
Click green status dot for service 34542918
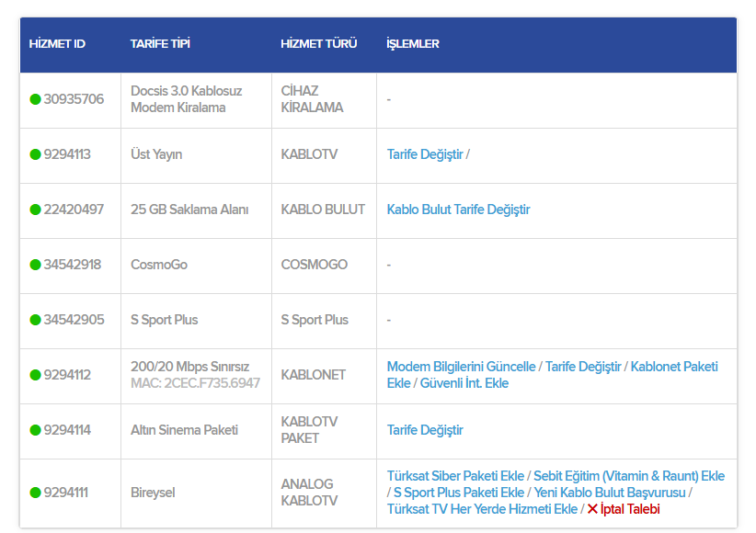point(35,265)
